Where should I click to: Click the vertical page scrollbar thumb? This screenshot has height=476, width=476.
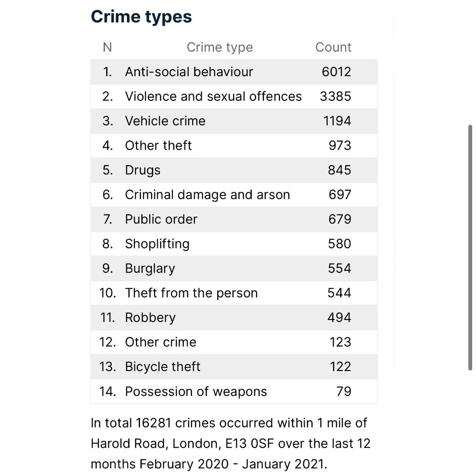[x=470, y=248]
